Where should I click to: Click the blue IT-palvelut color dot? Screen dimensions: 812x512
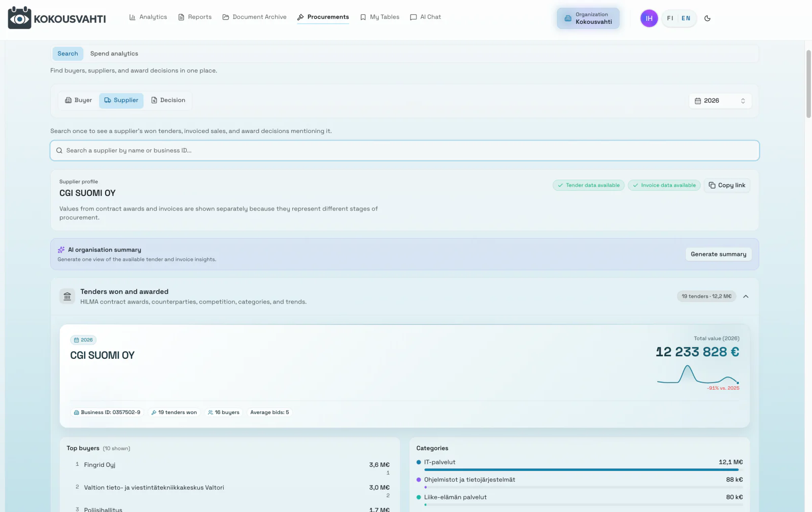(x=419, y=462)
